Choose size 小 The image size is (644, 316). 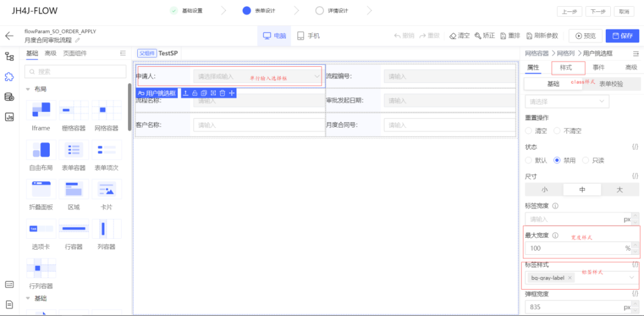click(544, 190)
